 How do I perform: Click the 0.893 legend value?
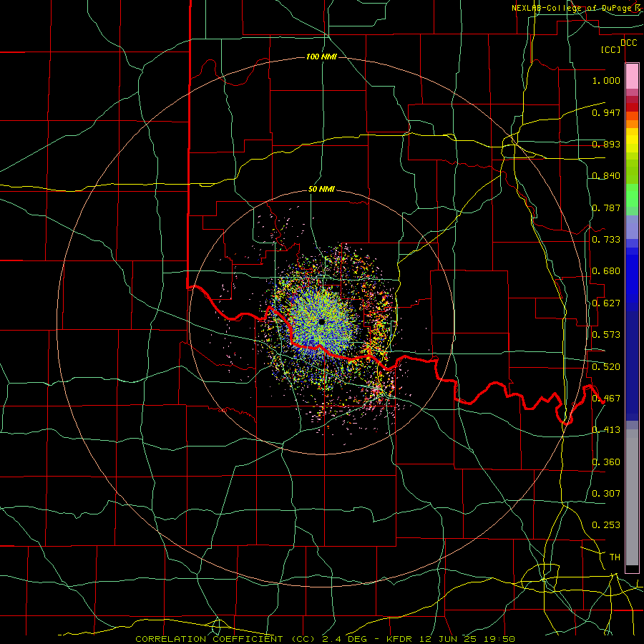(606, 144)
